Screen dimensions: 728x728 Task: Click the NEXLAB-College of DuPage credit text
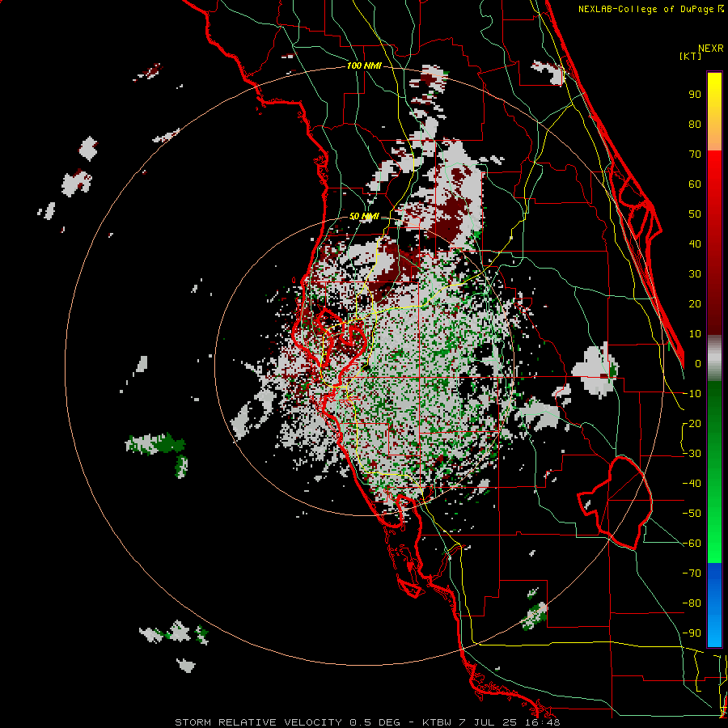point(651,9)
